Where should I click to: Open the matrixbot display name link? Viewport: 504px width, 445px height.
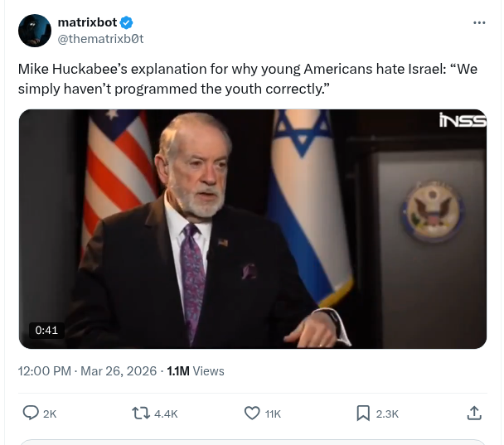87,22
